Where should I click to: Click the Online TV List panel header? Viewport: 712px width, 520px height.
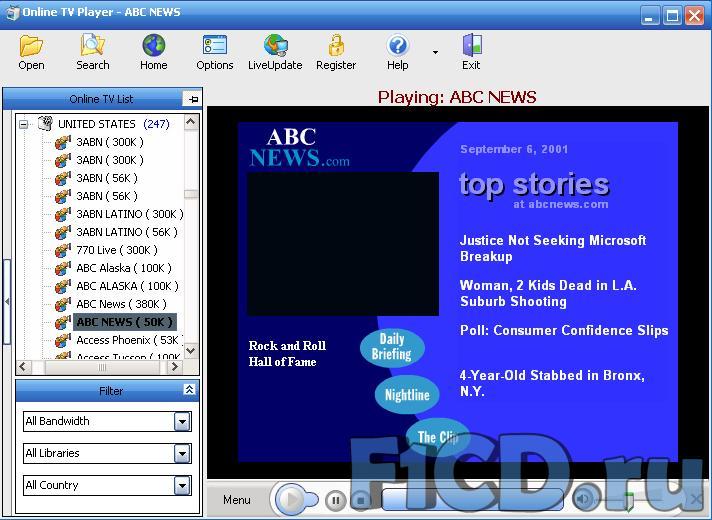coord(102,99)
